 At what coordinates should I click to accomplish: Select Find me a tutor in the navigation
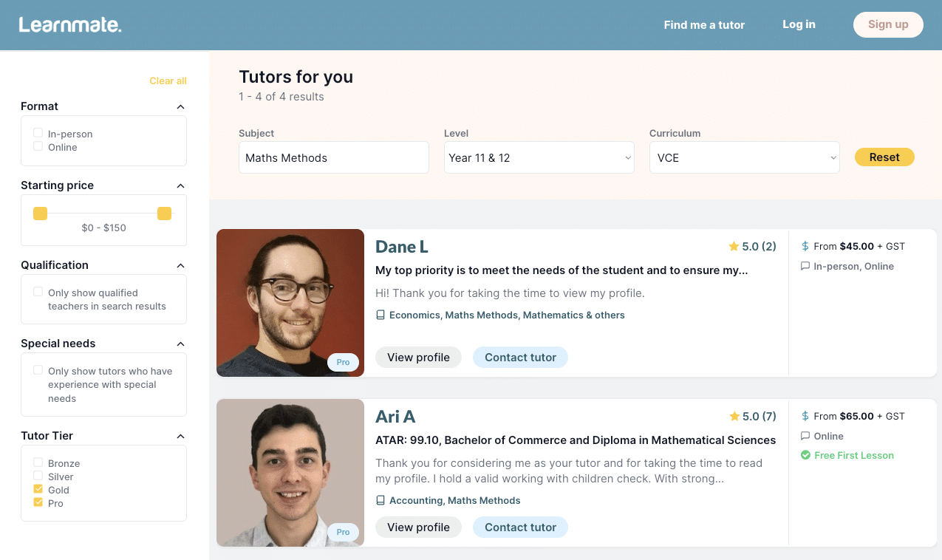[703, 24]
